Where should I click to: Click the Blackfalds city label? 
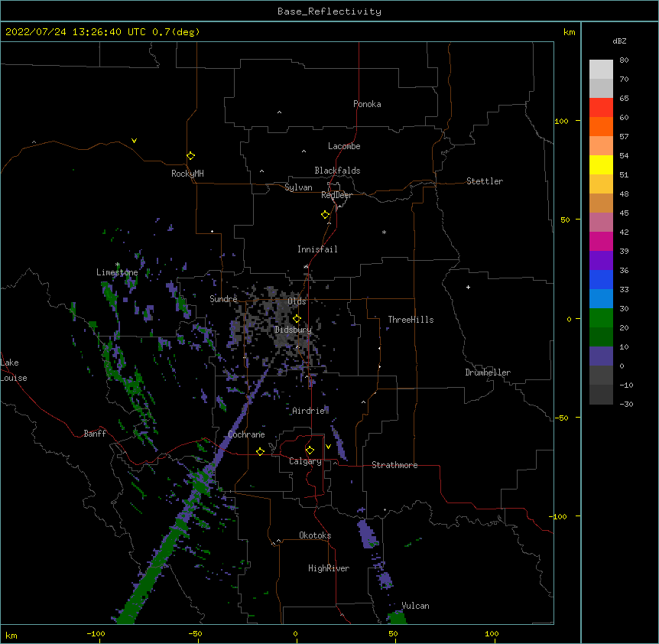[337, 171]
